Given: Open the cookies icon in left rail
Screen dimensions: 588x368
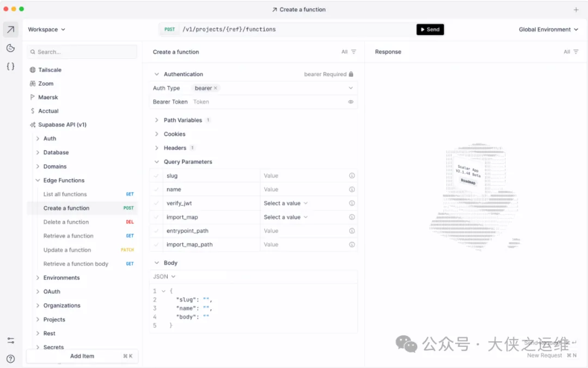Looking at the screenshot, I should coord(10,48).
